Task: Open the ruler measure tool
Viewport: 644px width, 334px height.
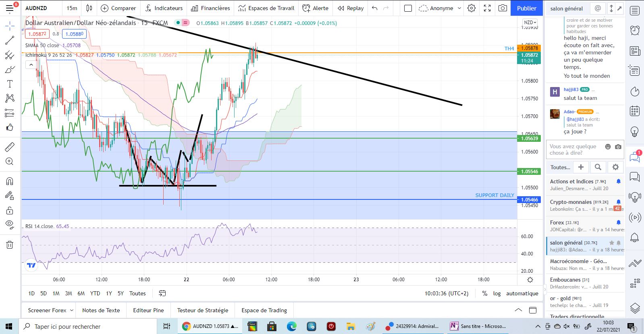Action: click(x=10, y=147)
